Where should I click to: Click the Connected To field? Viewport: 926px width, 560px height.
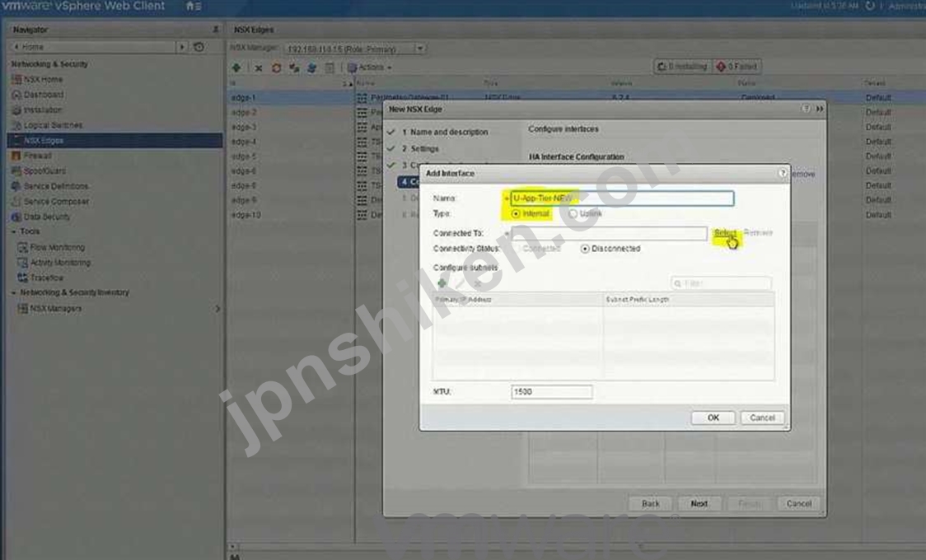[x=609, y=233]
